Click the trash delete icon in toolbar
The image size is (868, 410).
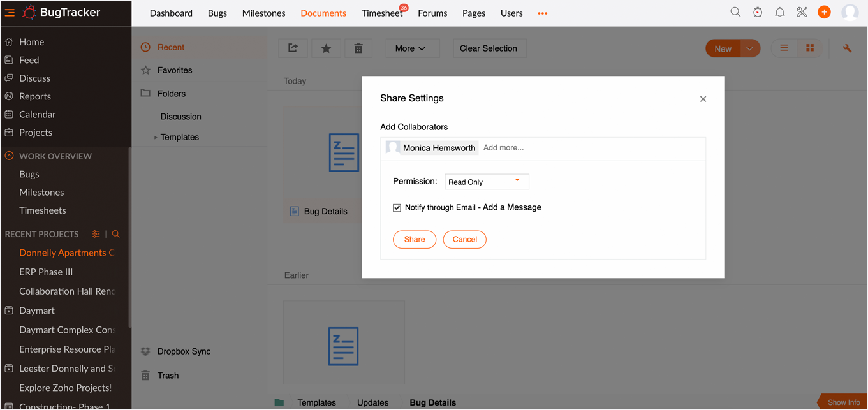point(358,48)
